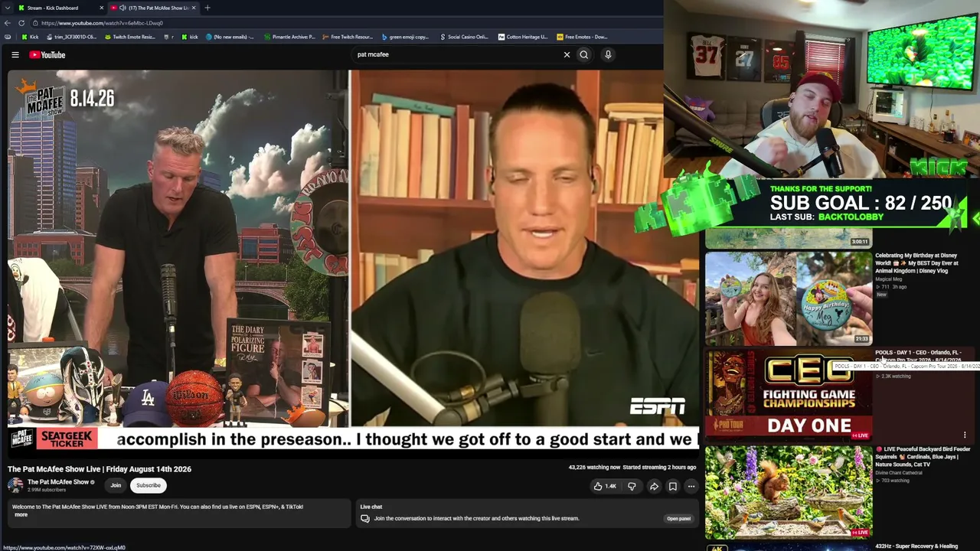This screenshot has width=980, height=551.
Task: Open the YouTube guide hamburger menu
Action: tap(15, 54)
